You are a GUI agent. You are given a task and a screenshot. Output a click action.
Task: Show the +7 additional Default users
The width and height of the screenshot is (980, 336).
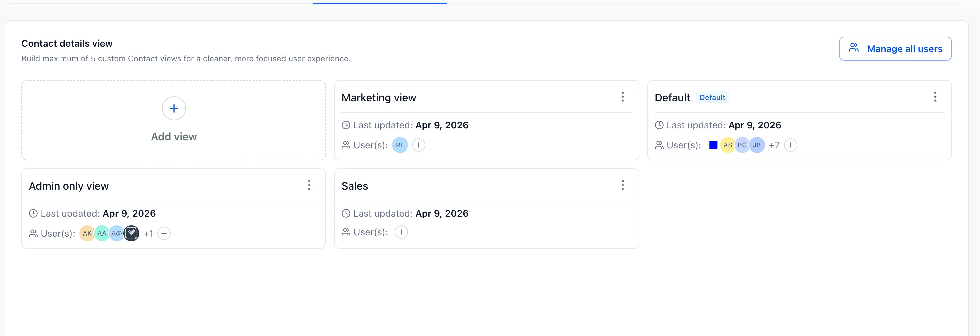click(774, 145)
